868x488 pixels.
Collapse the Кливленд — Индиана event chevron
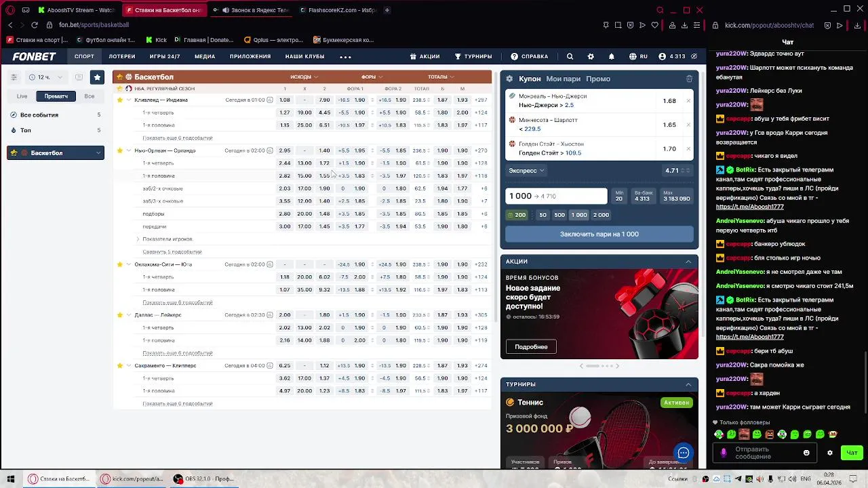click(129, 100)
